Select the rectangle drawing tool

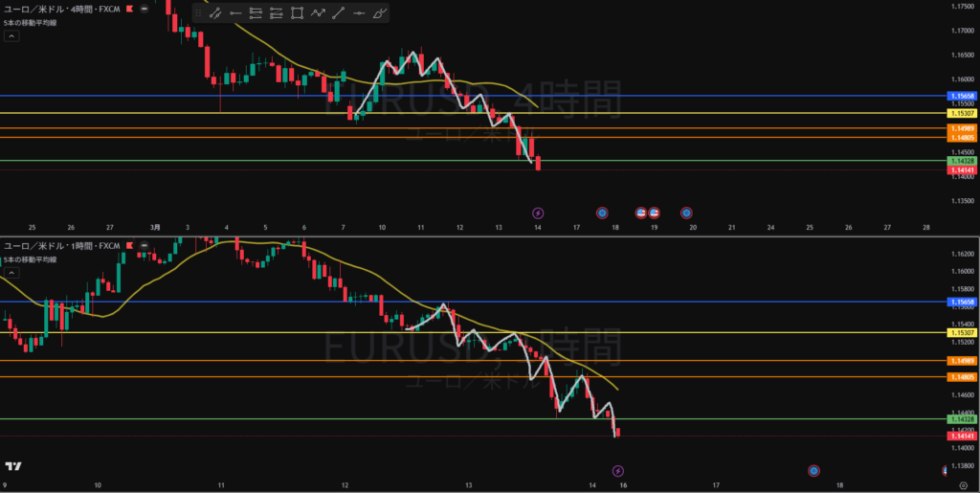pos(297,13)
